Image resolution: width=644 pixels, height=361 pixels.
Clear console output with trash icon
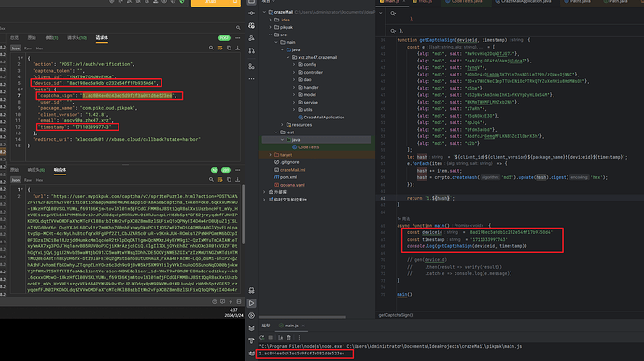coord(288,337)
